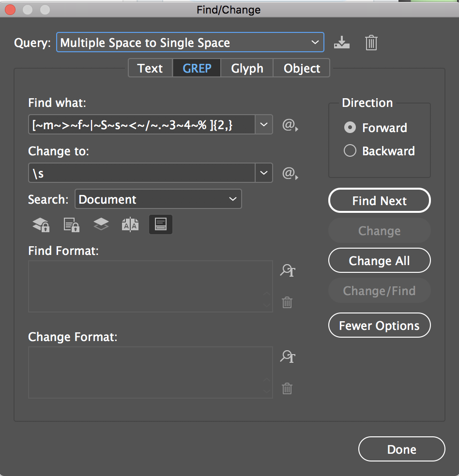Select the Forward direction
459x476 pixels.
350,128
